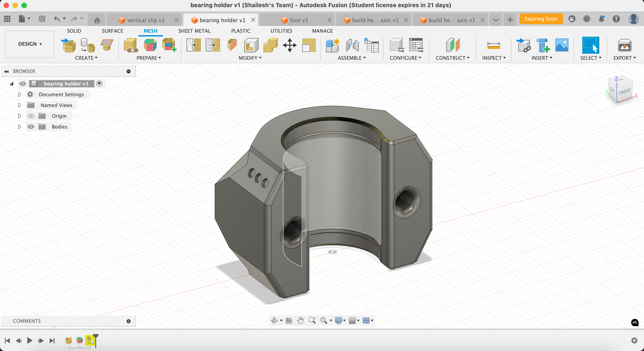
Task: Open the Data Panel grid icon
Action: (x=7, y=19)
